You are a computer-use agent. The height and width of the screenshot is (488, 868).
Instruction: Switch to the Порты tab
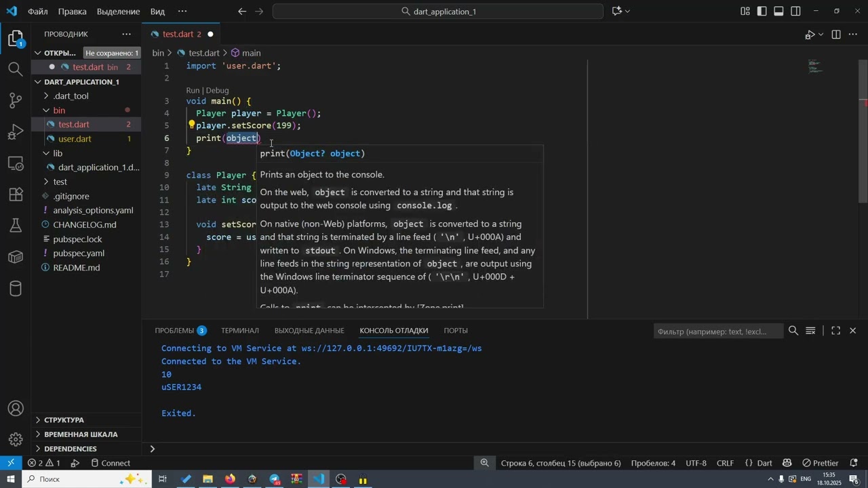pos(456,331)
